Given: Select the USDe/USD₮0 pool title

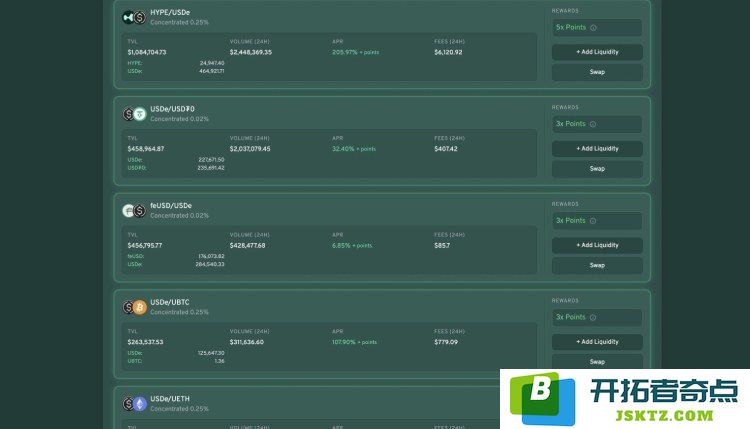Looking at the screenshot, I should pos(172,109).
